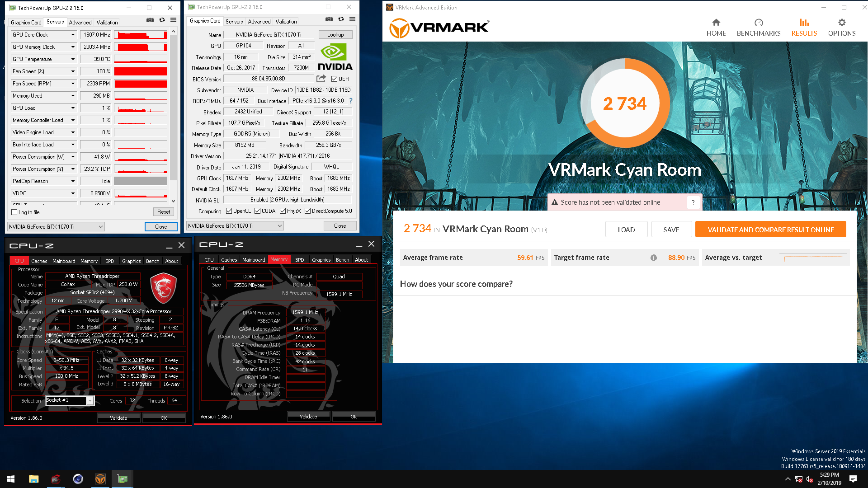The height and width of the screenshot is (488, 868).
Task: Open Bench tab in right CPU-Z window
Action: pyautogui.click(x=342, y=259)
